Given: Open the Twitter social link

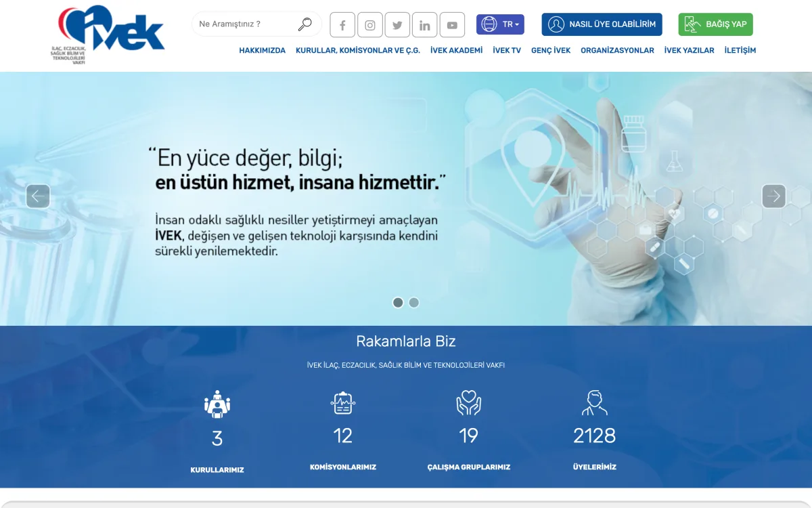Looking at the screenshot, I should (397, 25).
